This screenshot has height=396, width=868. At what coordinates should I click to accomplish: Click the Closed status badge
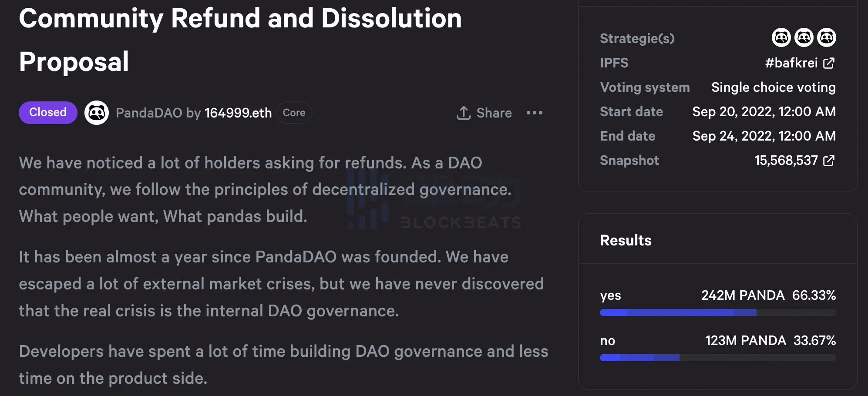47,112
